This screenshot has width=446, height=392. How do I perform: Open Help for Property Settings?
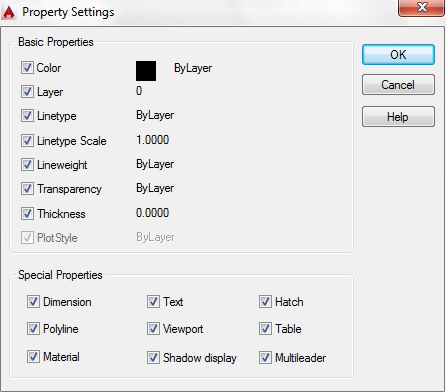click(x=398, y=117)
